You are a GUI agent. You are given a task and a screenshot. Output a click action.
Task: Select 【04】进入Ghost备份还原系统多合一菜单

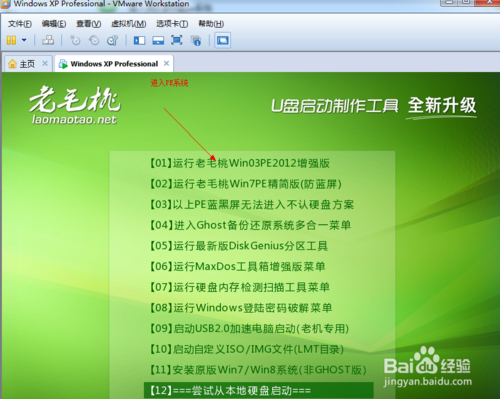250,225
